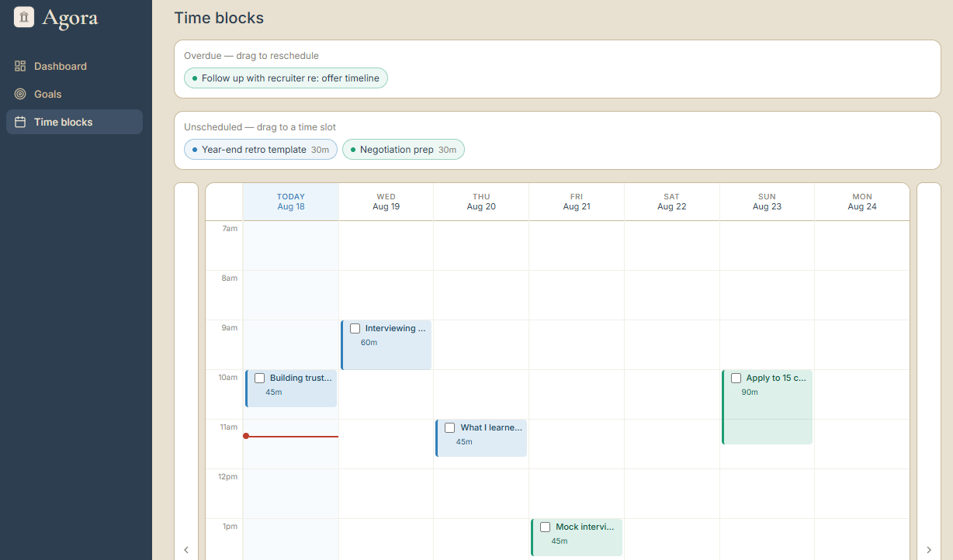953x560 pixels.
Task: Click the 10am time label
Action: click(x=228, y=378)
